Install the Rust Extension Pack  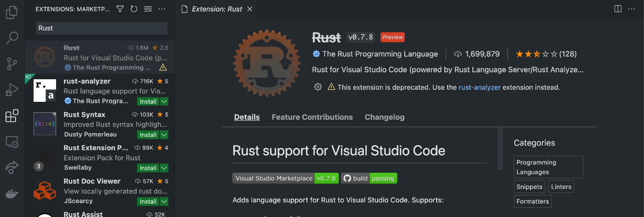click(x=148, y=168)
